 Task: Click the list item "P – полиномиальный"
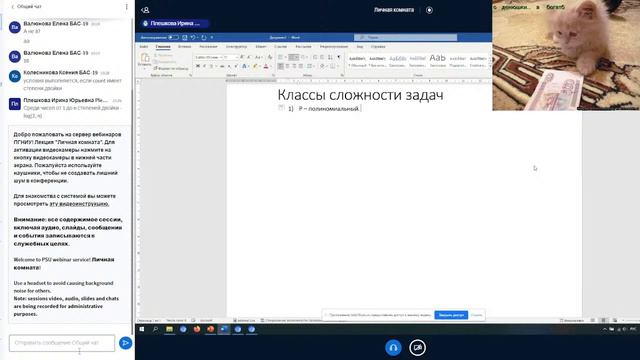click(x=329, y=109)
